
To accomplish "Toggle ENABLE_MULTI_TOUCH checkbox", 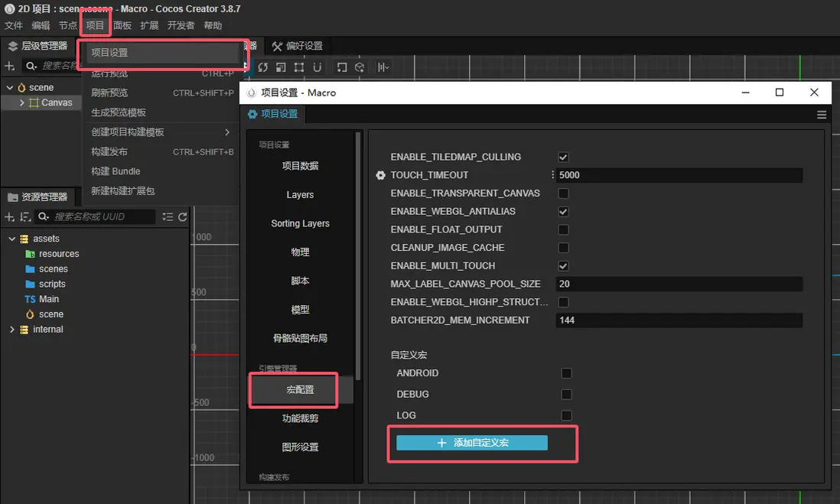I will coord(563,266).
